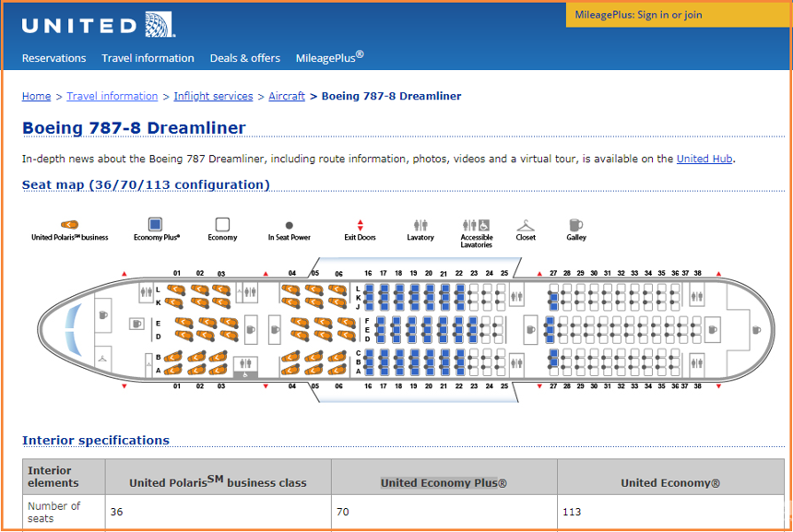793x532 pixels.
Task: Select Polaris seat 01L on the seat map
Action: coord(175,290)
